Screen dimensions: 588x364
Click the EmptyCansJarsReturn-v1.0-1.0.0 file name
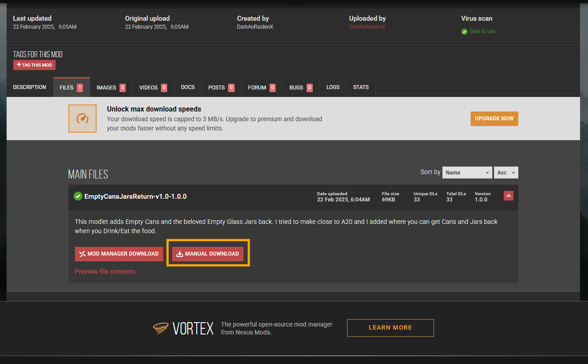click(135, 197)
